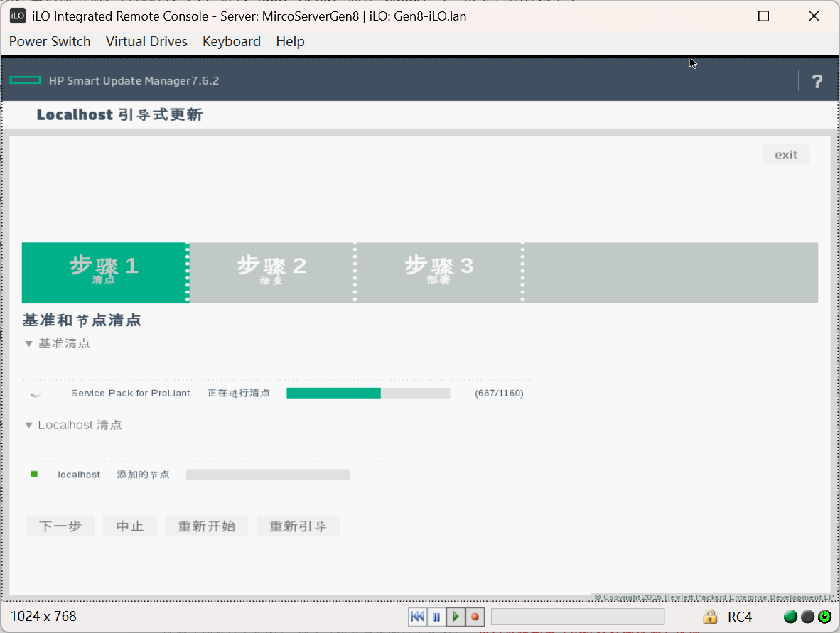
Task: Open the Keyboard menu
Action: click(x=232, y=42)
